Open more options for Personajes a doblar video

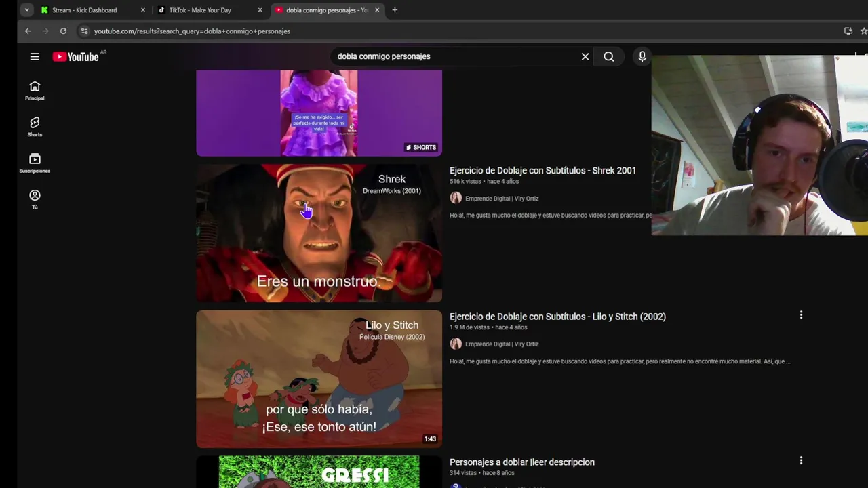point(801,461)
